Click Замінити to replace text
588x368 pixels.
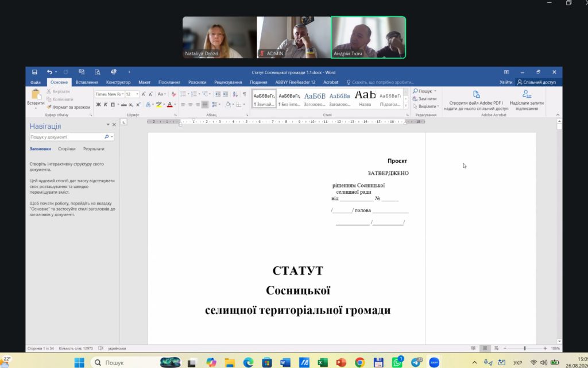(424, 99)
